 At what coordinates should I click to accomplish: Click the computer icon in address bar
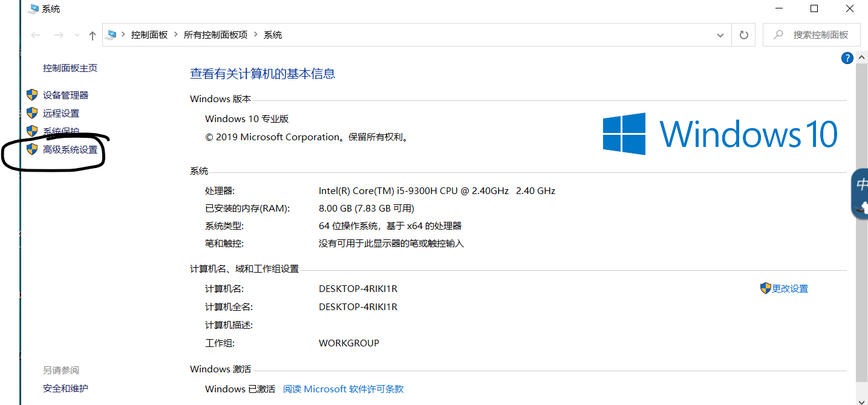click(111, 35)
